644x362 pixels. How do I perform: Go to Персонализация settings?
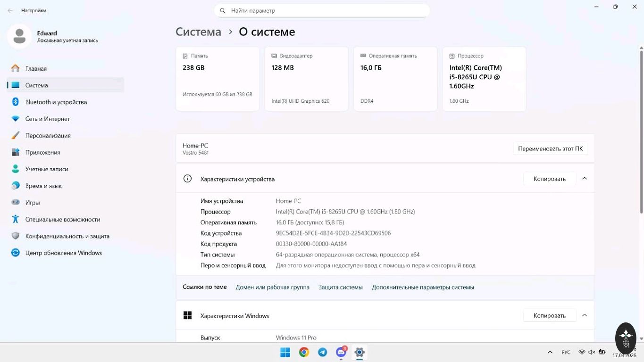pos(48,135)
